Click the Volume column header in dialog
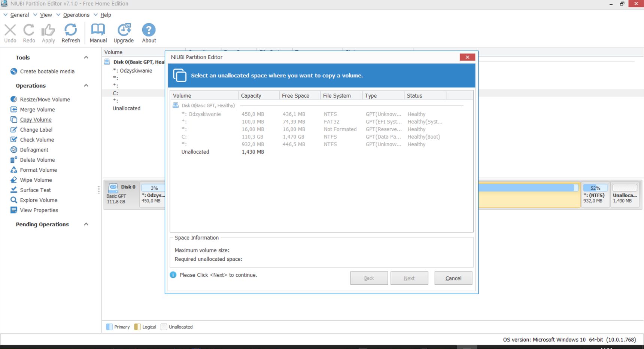The image size is (644, 349). 204,96
